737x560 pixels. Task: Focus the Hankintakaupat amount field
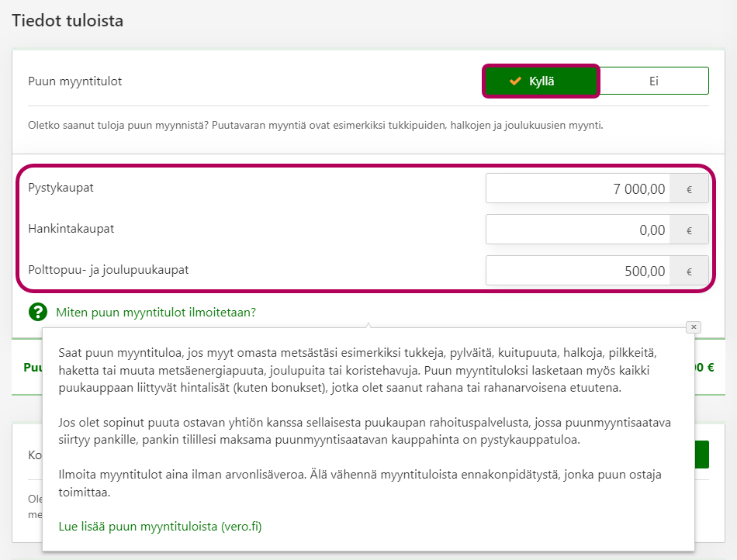coord(578,230)
